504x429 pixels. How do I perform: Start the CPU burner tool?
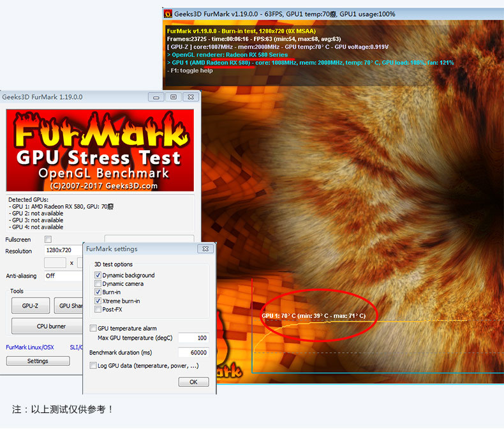point(47,326)
